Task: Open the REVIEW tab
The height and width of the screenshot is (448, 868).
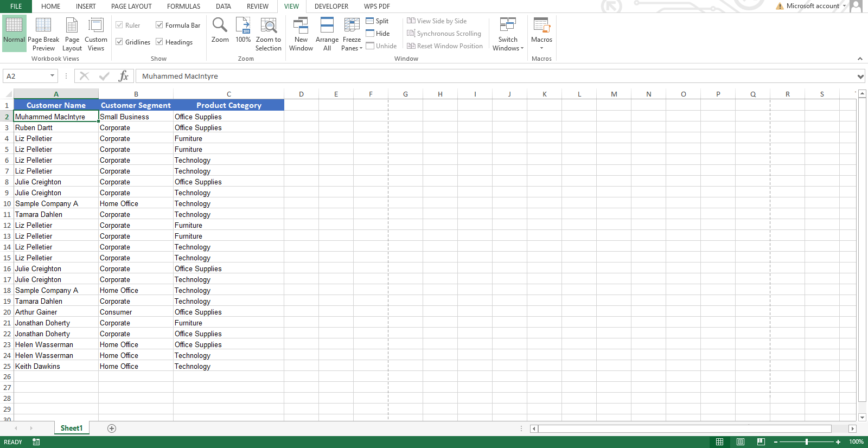Action: point(258,7)
